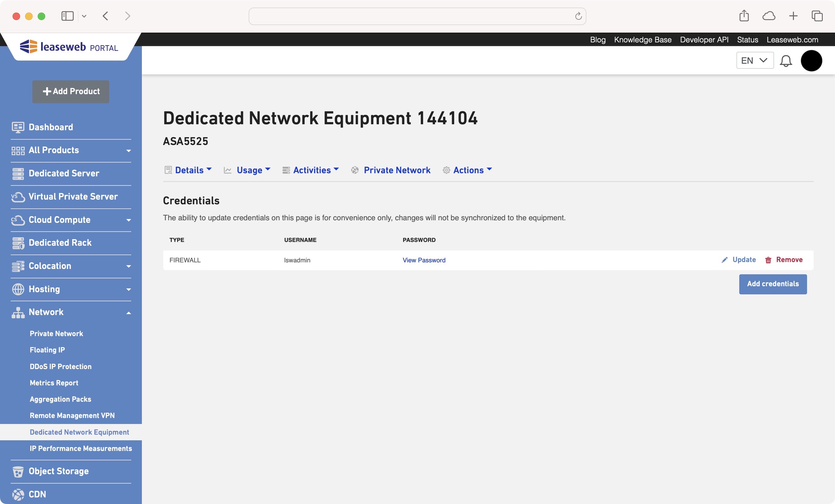Click the Dashboard sidebar icon

point(18,127)
